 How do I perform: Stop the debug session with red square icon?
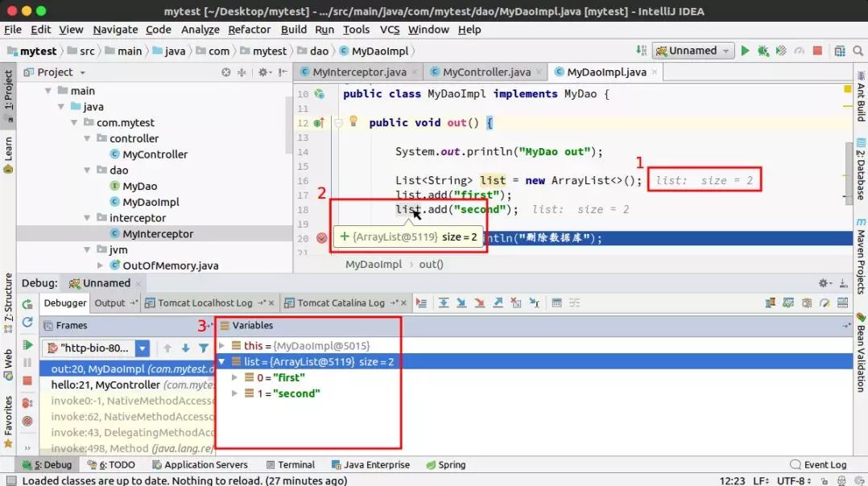coord(27,380)
